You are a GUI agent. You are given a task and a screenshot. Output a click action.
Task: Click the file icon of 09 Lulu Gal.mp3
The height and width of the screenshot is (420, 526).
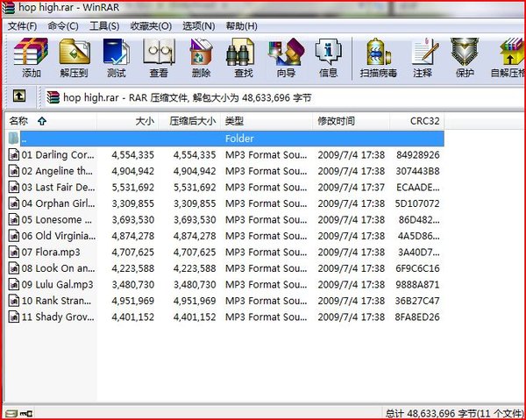coord(13,284)
